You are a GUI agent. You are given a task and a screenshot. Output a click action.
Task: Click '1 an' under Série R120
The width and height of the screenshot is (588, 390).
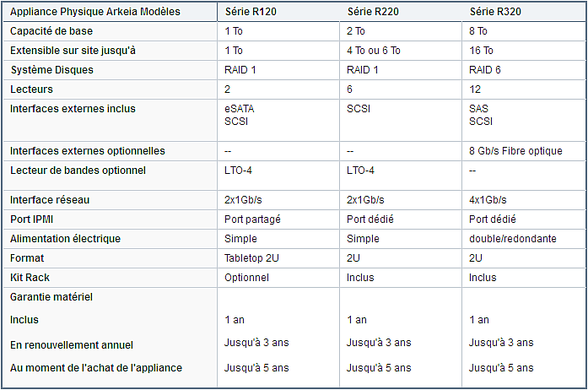click(235, 320)
